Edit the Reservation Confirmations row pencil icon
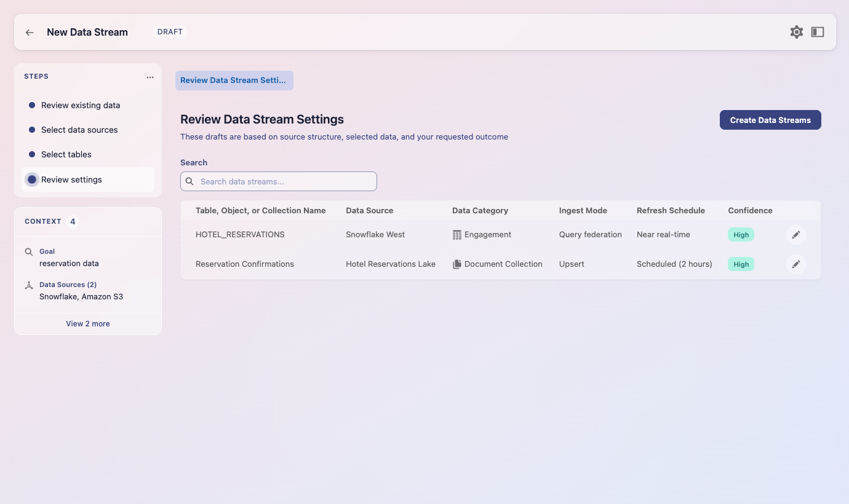Image resolution: width=849 pixels, height=504 pixels. point(796,264)
